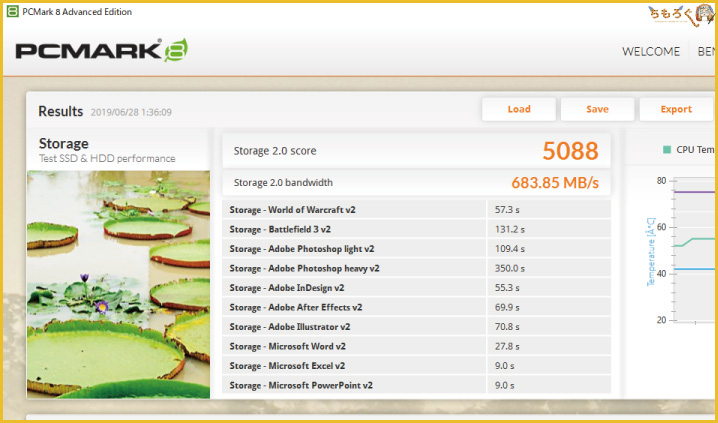Screen dimensions: 718x423
Task: Click the PCMARK 8 logo in header
Action: (102, 50)
